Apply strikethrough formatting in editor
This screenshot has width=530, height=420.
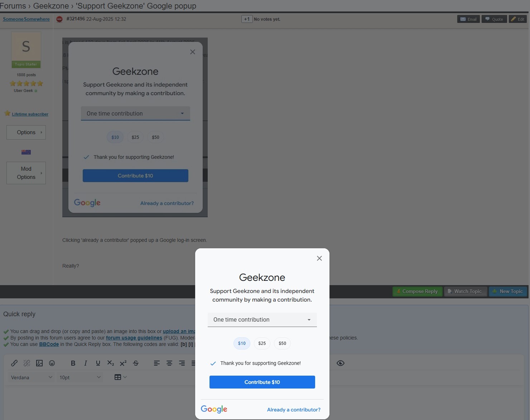point(136,363)
